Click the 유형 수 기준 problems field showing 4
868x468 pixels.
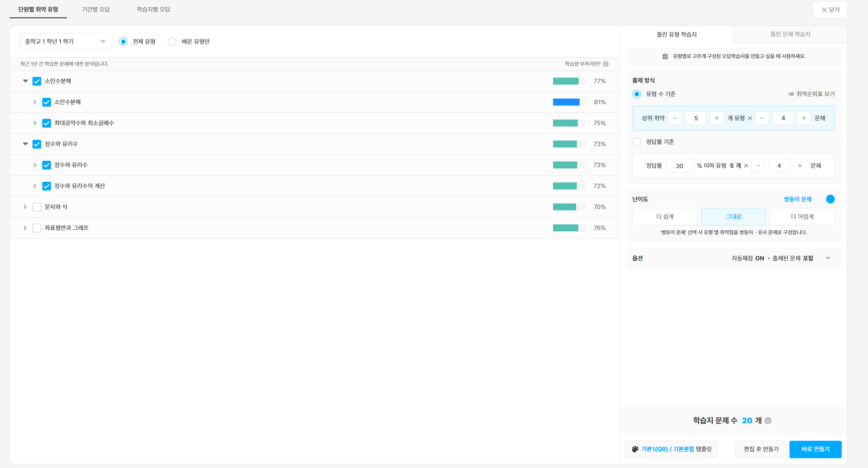[783, 118]
